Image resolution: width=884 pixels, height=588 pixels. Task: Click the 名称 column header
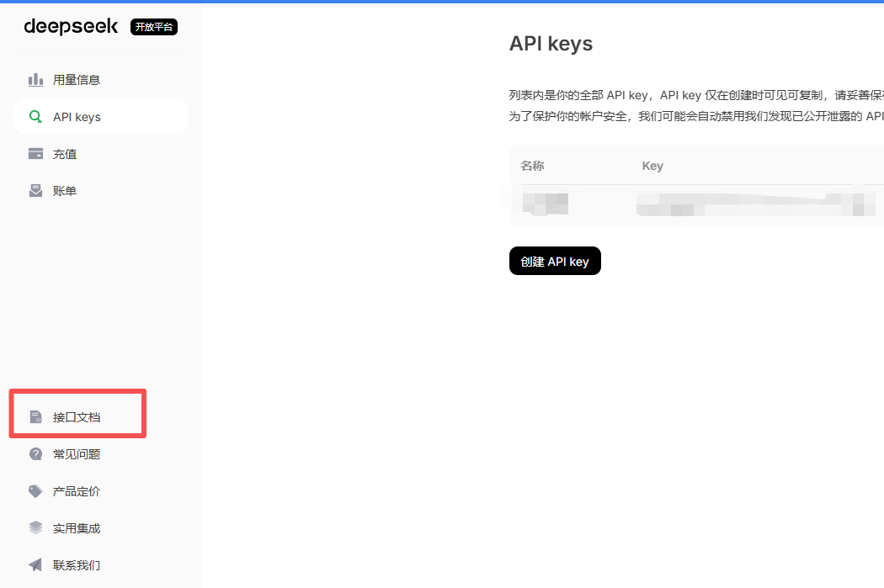532,166
